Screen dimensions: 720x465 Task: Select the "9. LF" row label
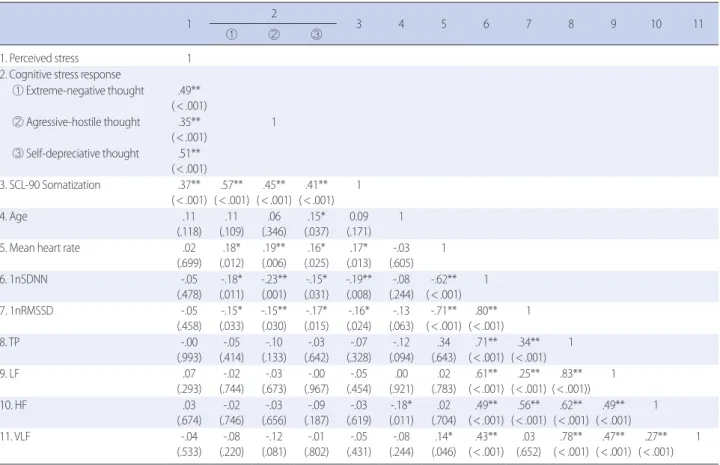tap(10, 374)
